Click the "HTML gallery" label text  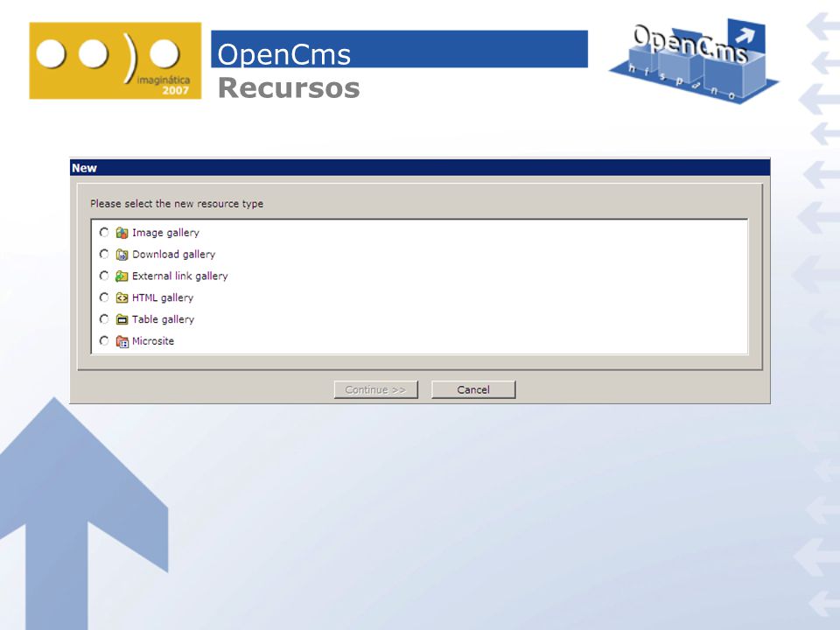pyautogui.click(x=163, y=297)
